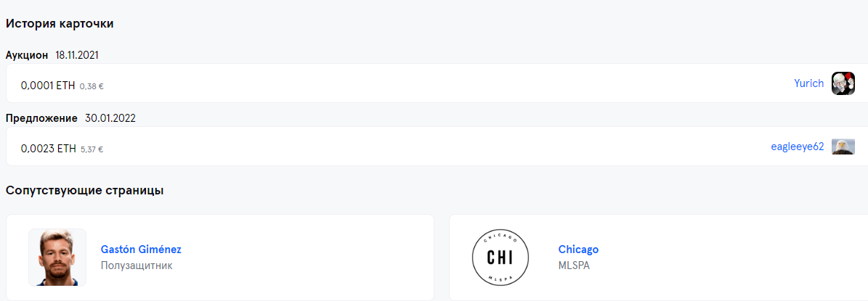This screenshot has width=868, height=301.
Task: Click the round CHI club logo
Action: (x=495, y=257)
